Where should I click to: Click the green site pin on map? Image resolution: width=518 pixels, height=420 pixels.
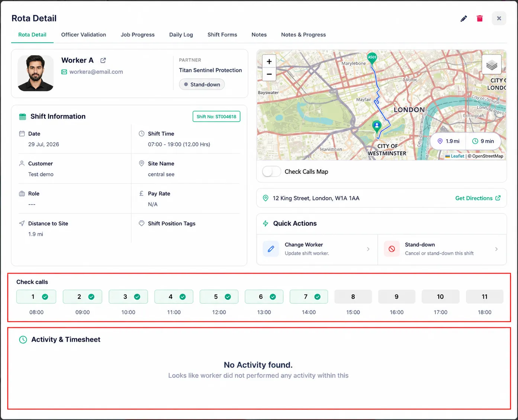click(x=377, y=127)
